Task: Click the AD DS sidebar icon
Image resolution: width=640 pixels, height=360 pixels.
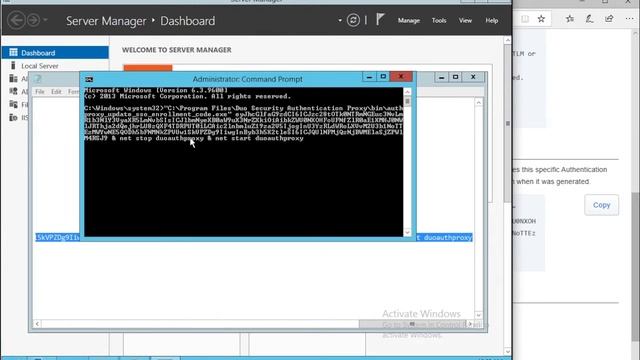Action: [x=13, y=91]
